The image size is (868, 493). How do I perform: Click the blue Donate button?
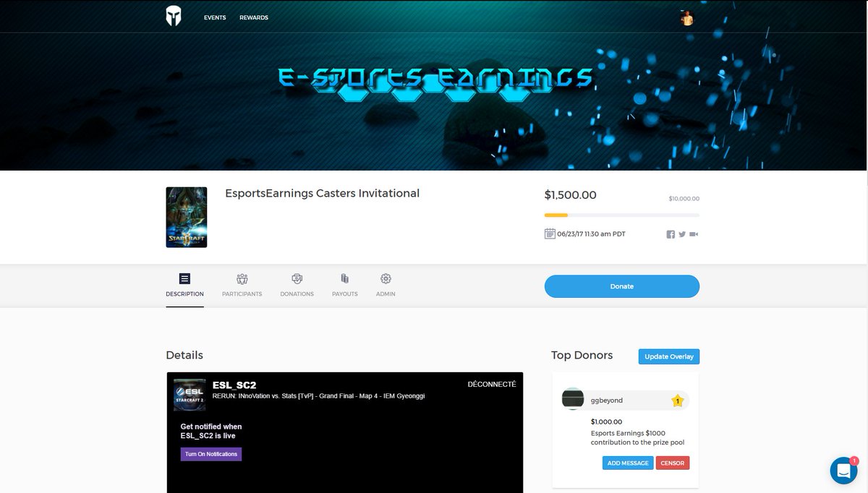[x=622, y=286]
